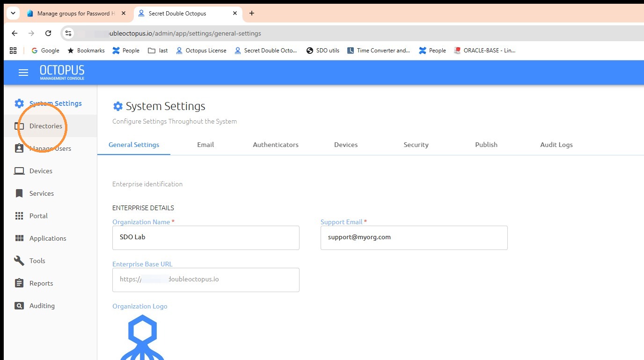Click the Octopus Management Console logo

pos(62,73)
